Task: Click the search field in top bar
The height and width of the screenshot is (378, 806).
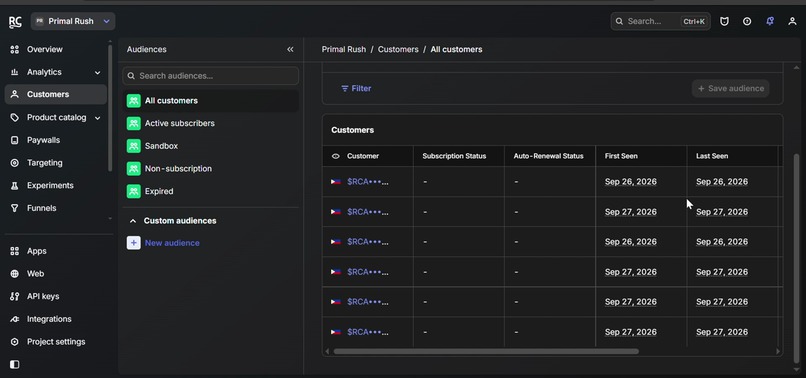Action: 661,21
